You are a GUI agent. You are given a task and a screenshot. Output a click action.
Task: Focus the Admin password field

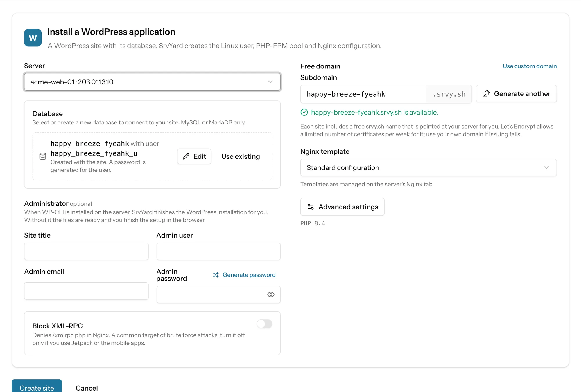pos(218,295)
